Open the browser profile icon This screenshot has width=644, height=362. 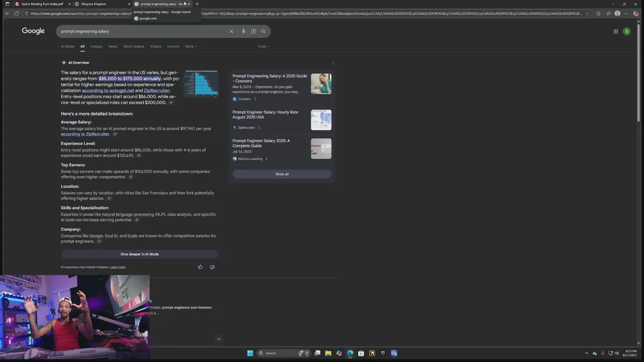coord(617,14)
